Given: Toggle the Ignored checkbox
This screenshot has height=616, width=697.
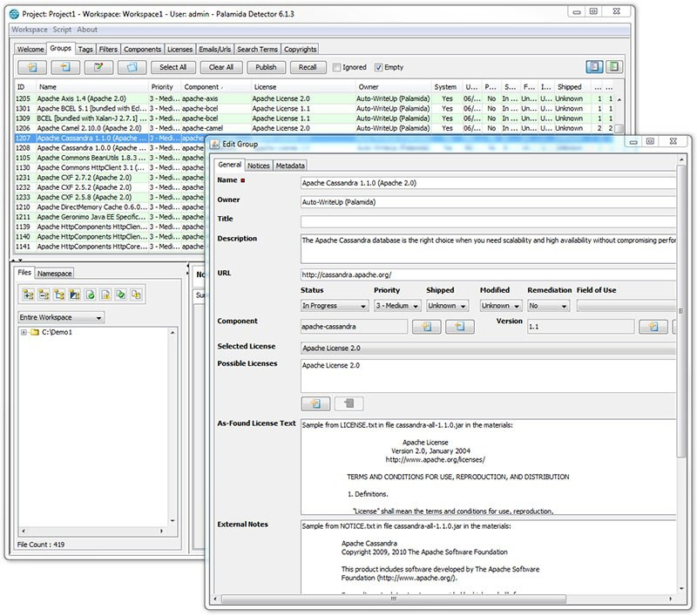Looking at the screenshot, I should [338, 67].
